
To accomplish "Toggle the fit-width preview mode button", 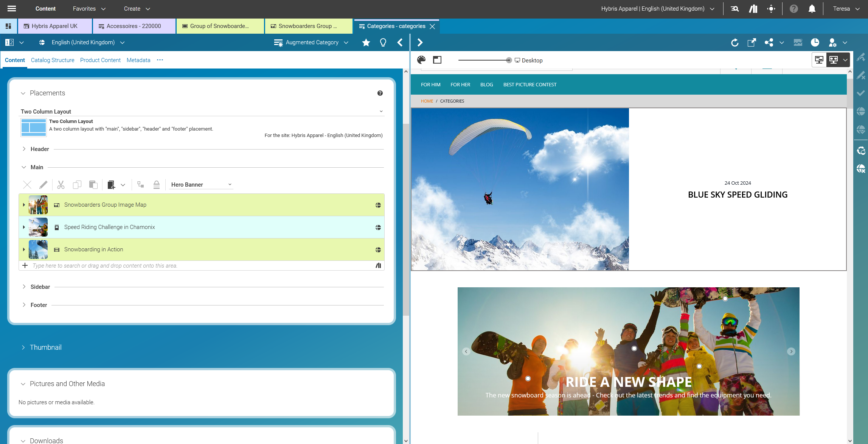I will click(834, 60).
